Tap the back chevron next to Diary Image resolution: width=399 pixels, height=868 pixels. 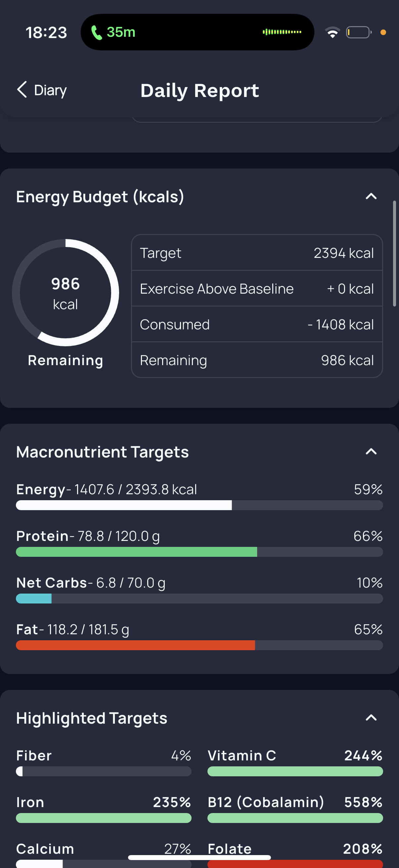pyautogui.click(x=22, y=90)
